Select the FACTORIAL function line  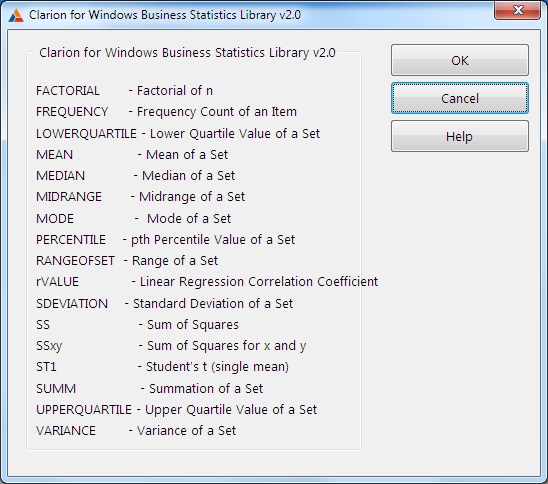pos(124,91)
